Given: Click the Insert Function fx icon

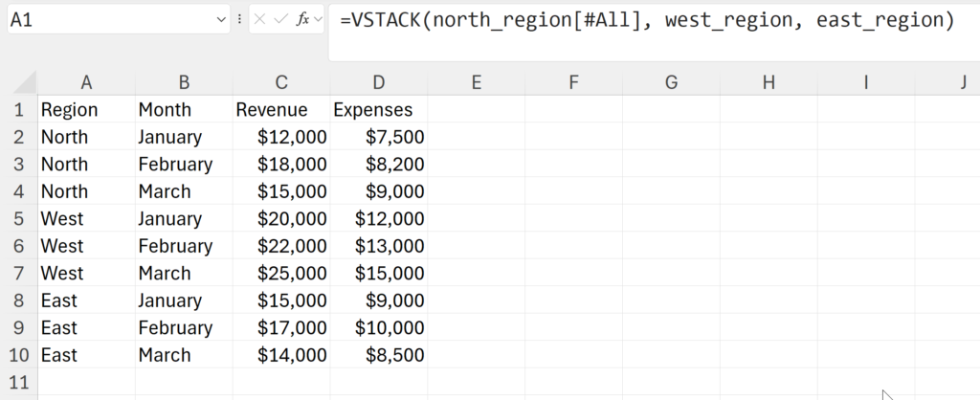Looking at the screenshot, I should [x=302, y=20].
